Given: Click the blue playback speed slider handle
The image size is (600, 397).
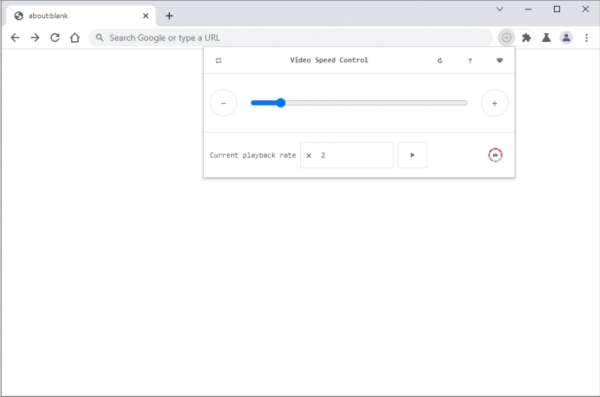Looking at the screenshot, I should (280, 103).
